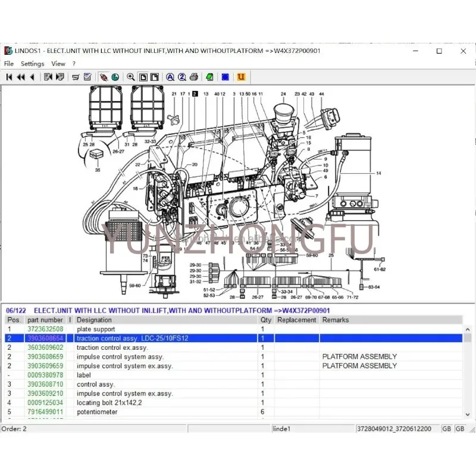Click the 'traction control ex.assy.' designation
The width and height of the screenshot is (476, 476).
(112, 347)
